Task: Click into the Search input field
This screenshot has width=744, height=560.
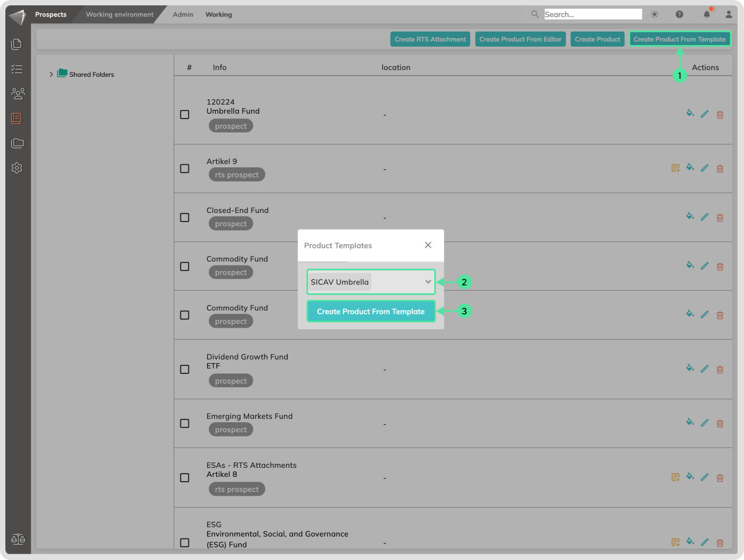Action: pos(593,14)
